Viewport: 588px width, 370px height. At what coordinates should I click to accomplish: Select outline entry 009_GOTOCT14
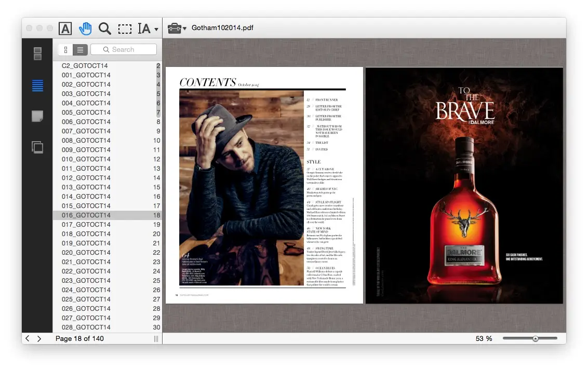pyautogui.click(x=107, y=150)
